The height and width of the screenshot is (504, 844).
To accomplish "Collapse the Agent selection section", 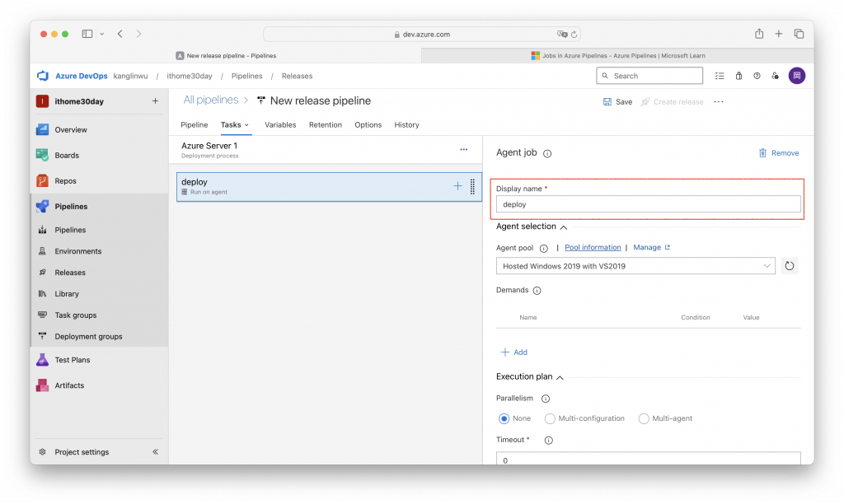I will click(x=564, y=227).
